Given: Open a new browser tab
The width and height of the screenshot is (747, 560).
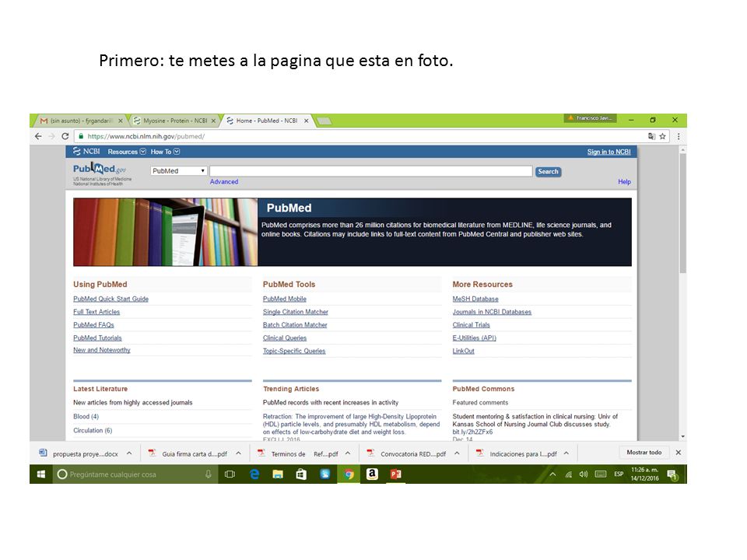Looking at the screenshot, I should coord(324,121).
